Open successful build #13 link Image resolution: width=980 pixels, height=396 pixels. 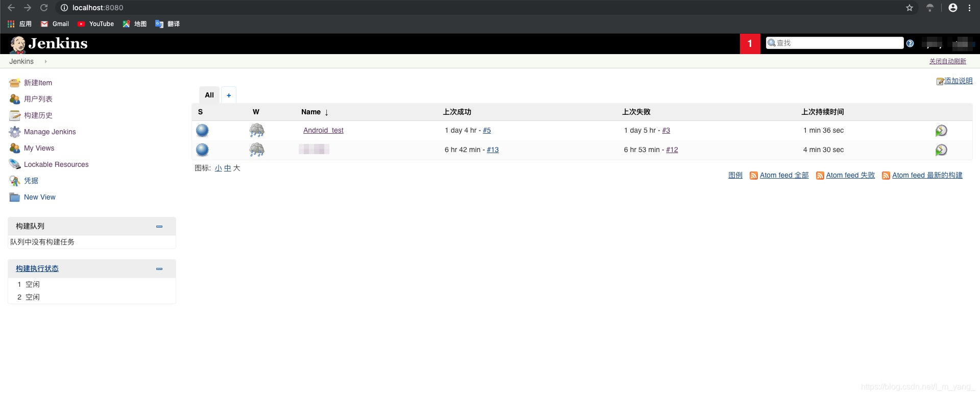pyautogui.click(x=493, y=150)
